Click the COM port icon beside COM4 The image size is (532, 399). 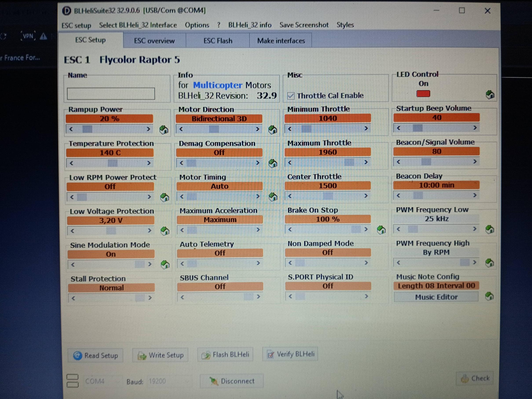click(x=72, y=381)
